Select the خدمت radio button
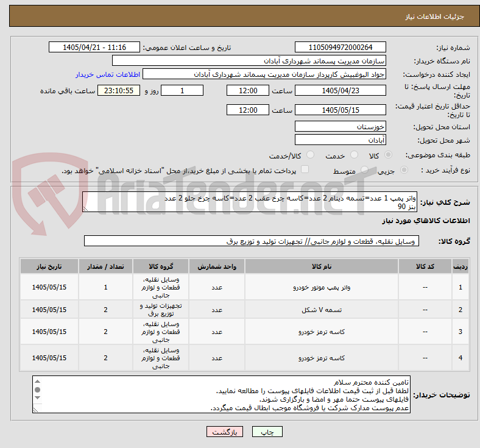The width and height of the screenshot is (480, 448). 354,155
